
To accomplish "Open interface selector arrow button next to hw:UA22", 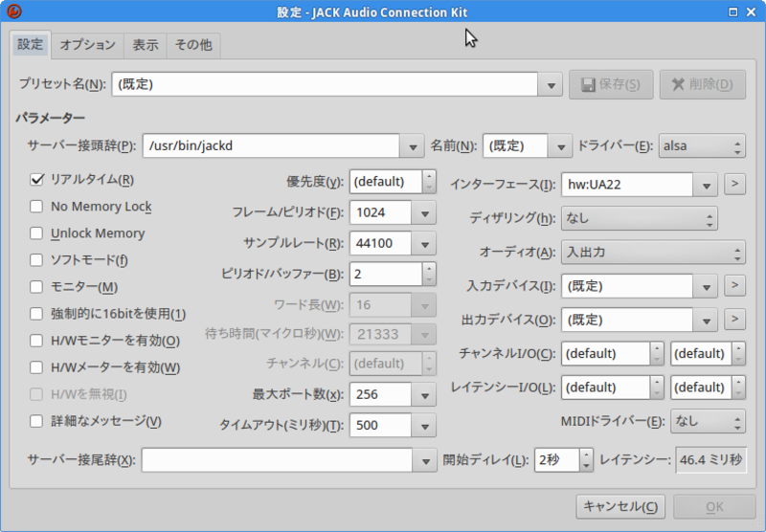I will click(734, 185).
